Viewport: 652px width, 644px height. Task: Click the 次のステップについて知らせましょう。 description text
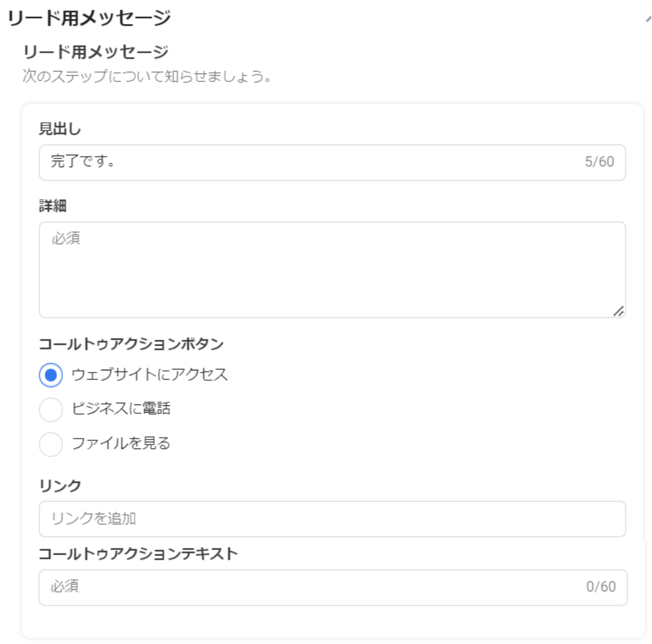(147, 76)
